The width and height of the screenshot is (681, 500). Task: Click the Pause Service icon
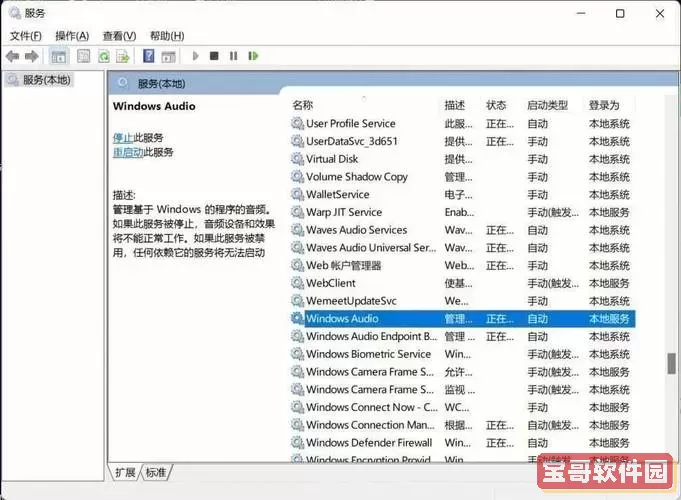pyautogui.click(x=234, y=56)
